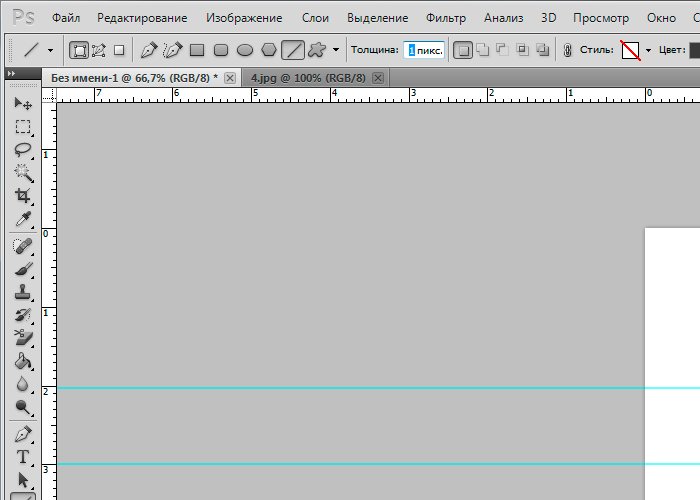
Task: Select the Clone Stamp tool
Action: tap(22, 293)
